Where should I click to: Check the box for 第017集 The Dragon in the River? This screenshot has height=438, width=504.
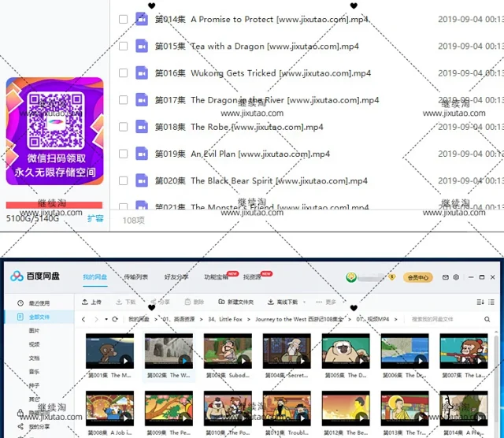click(x=123, y=100)
